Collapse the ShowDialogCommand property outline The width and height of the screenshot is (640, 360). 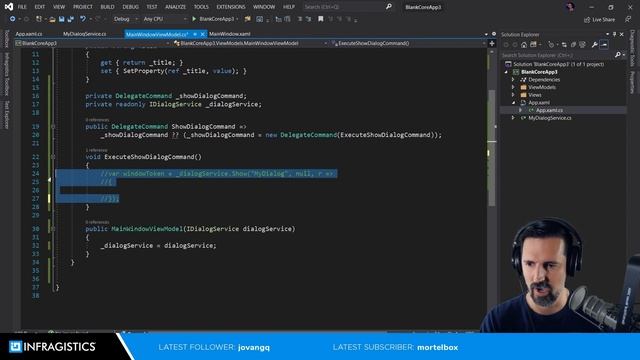[x=53, y=127]
